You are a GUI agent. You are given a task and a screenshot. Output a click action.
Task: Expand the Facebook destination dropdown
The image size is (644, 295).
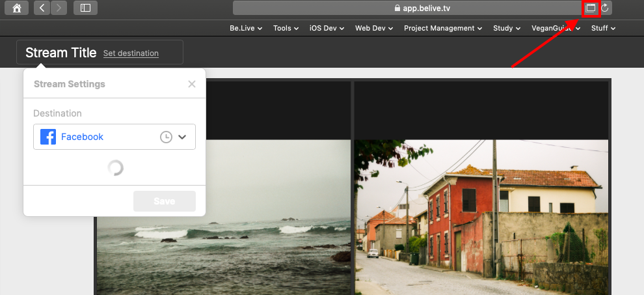coord(182,137)
